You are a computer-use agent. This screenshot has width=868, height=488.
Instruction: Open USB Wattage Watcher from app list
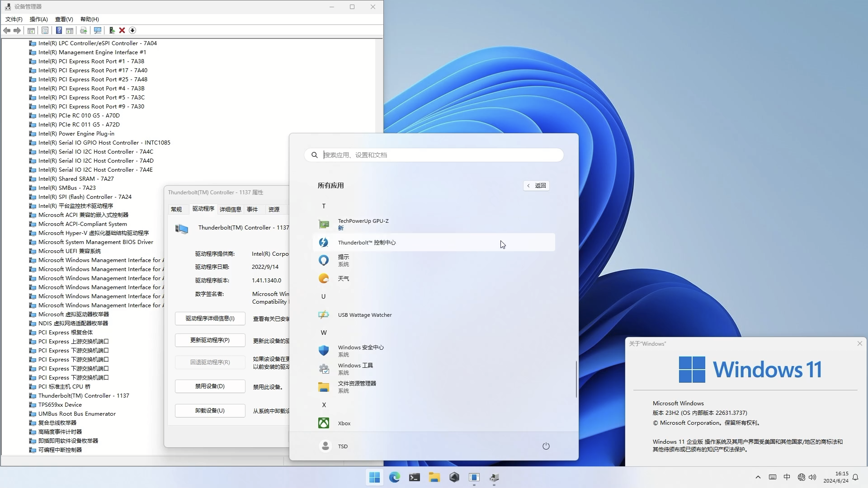pos(364,314)
